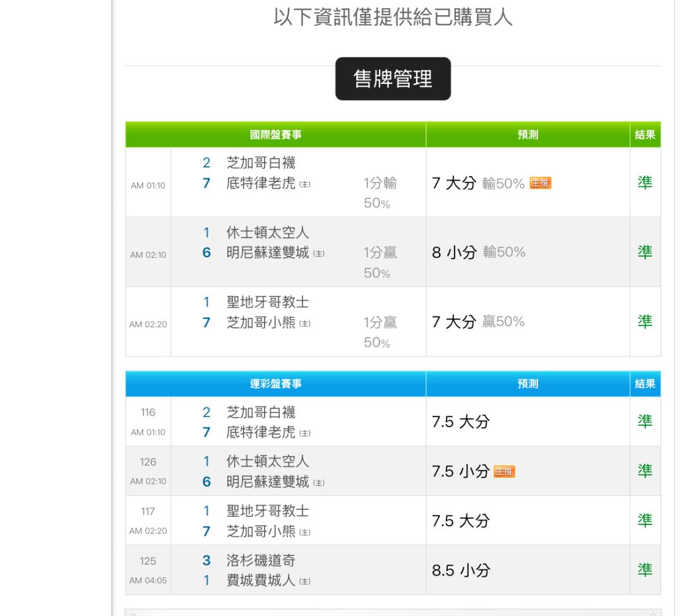
Task: Click the 運彩盤賽事 table header
Action: 275,383
